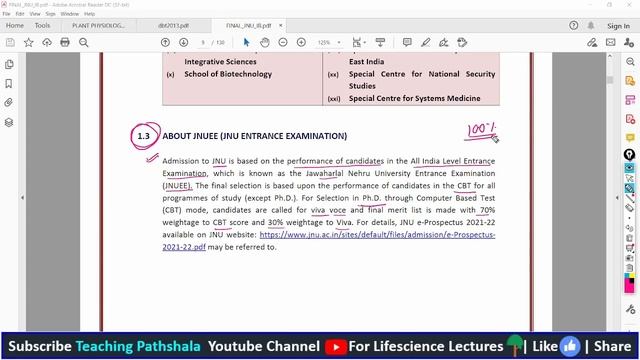Open the Export PDF tool in right pane
640x360 pixels.
[x=630, y=81]
